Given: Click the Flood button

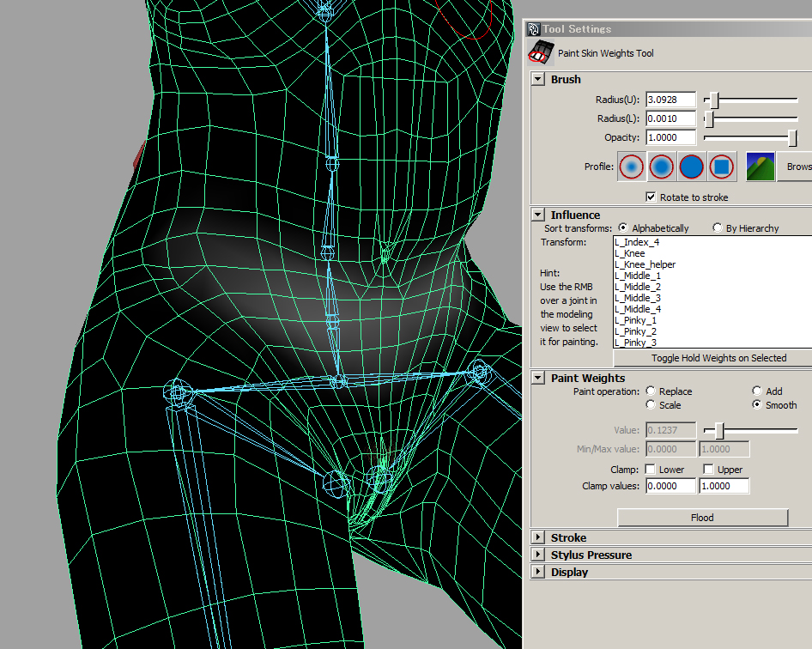Looking at the screenshot, I should click(702, 518).
